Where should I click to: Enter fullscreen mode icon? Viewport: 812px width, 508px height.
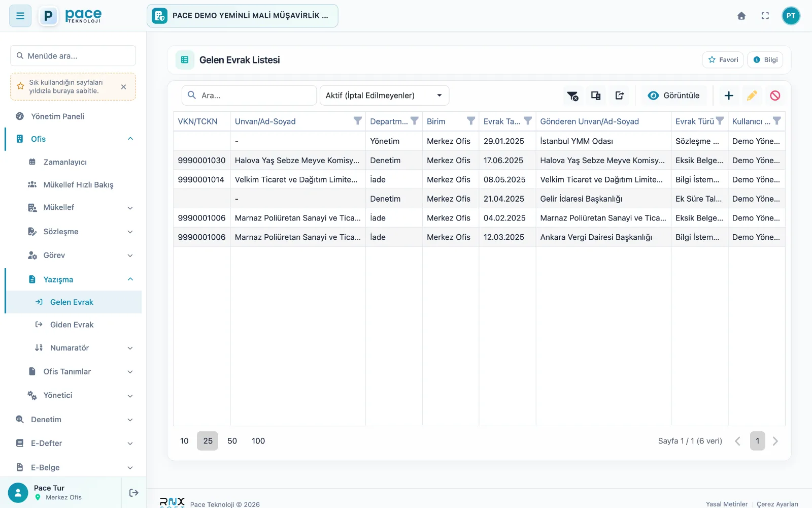click(x=765, y=16)
